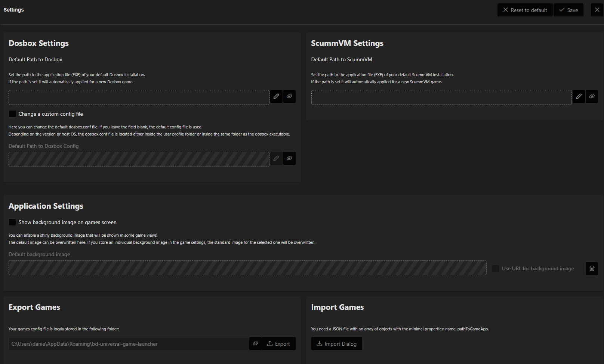
Task: Edit the ScummVM path using the pencil icon
Action: coord(579,96)
